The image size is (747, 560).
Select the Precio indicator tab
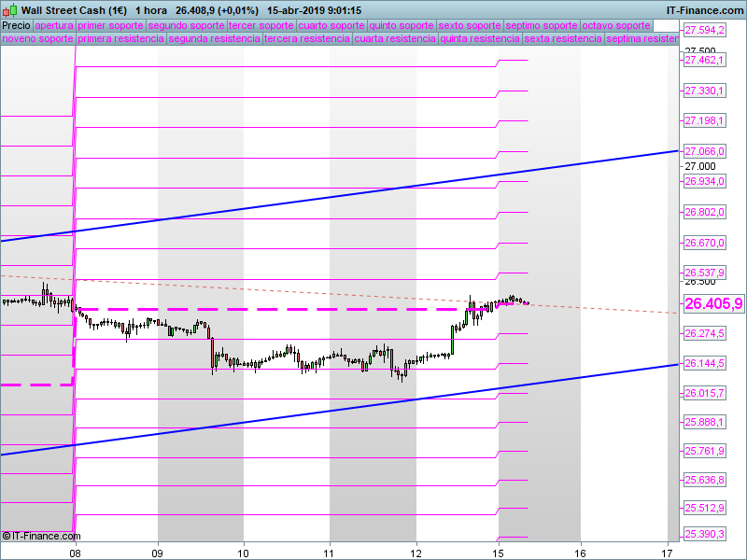[x=16, y=26]
